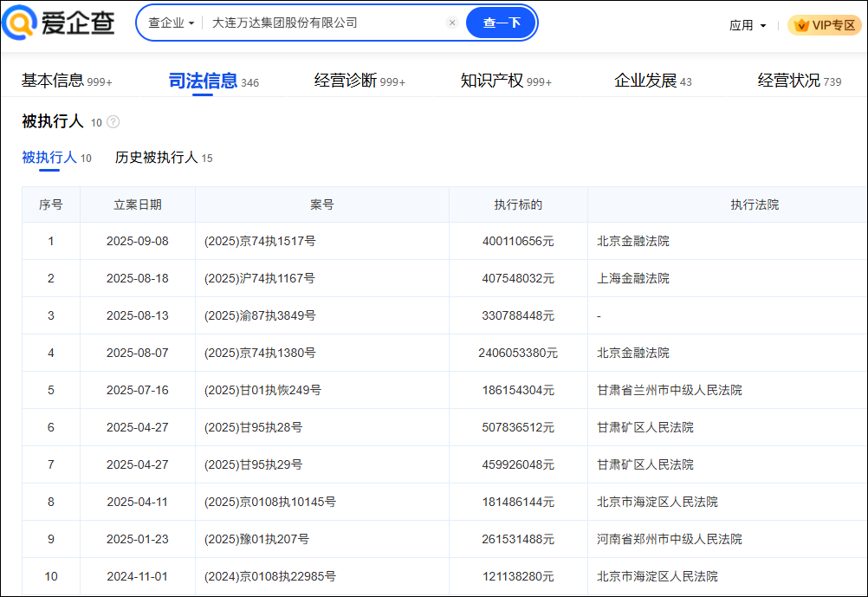This screenshot has width=868, height=597.
Task: Click date 2025-08-18
Action: [x=137, y=278]
